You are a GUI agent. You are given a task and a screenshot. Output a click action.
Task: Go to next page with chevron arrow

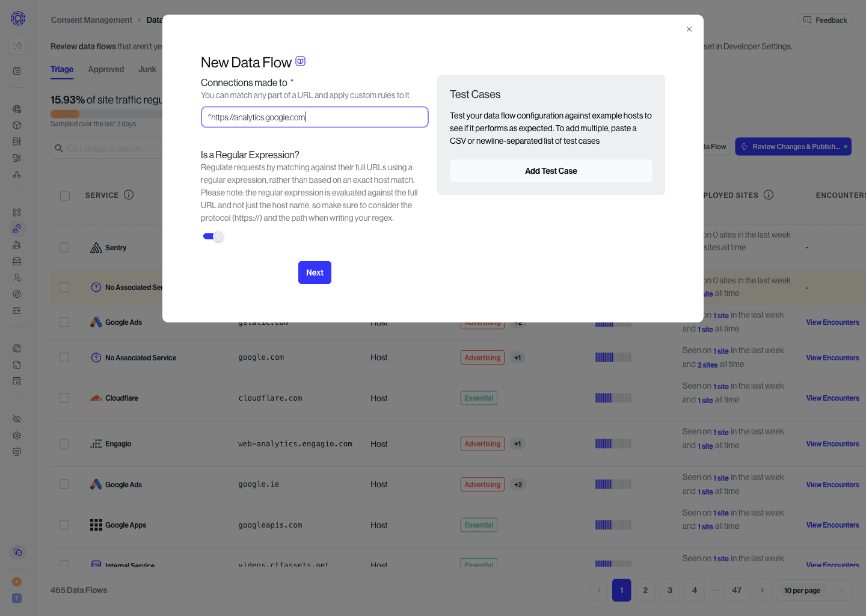click(762, 590)
